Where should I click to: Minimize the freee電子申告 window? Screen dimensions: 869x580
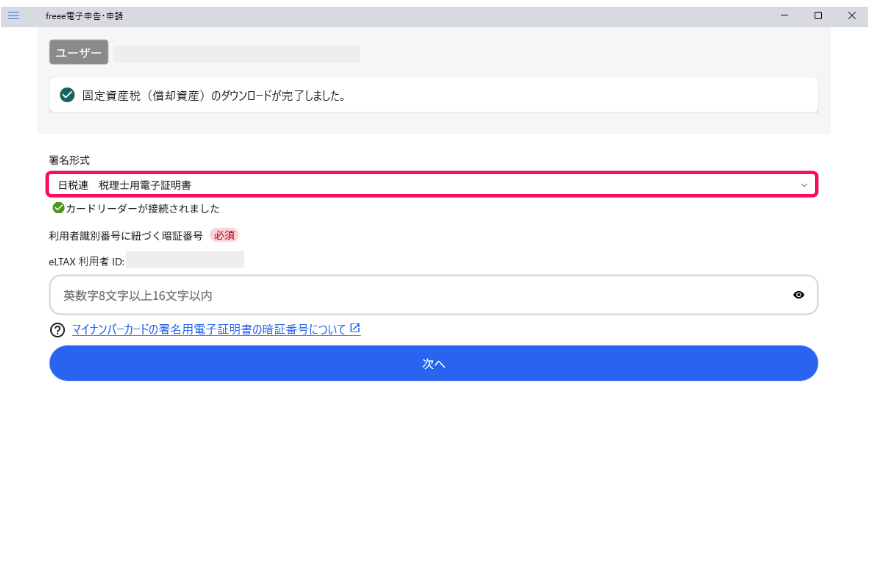point(784,16)
